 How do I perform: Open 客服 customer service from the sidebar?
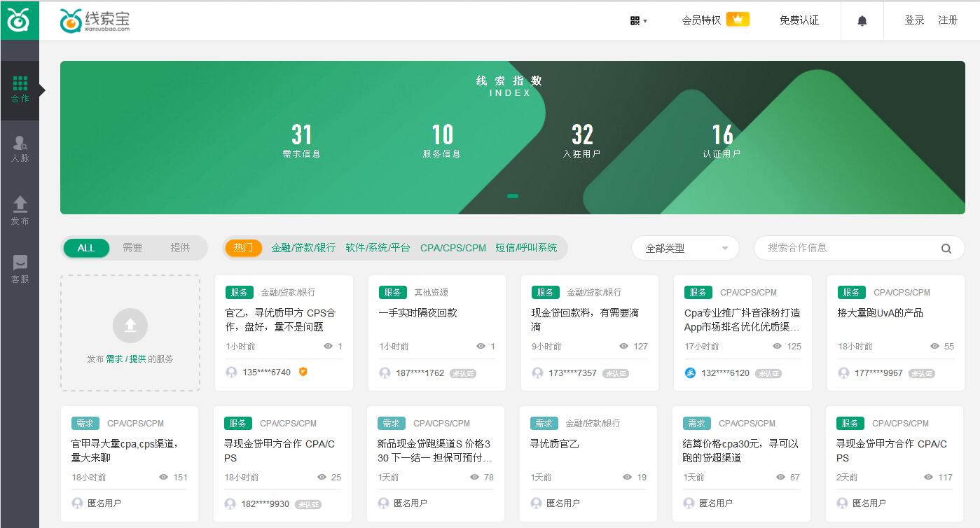(x=20, y=268)
